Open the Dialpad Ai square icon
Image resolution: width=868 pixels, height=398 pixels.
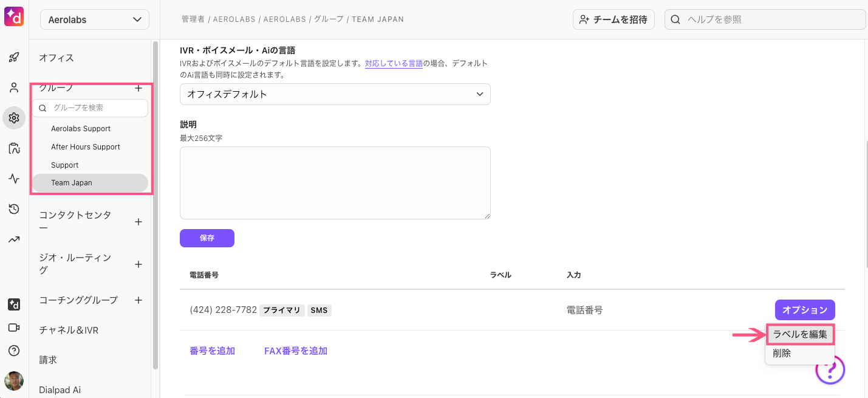point(14,304)
